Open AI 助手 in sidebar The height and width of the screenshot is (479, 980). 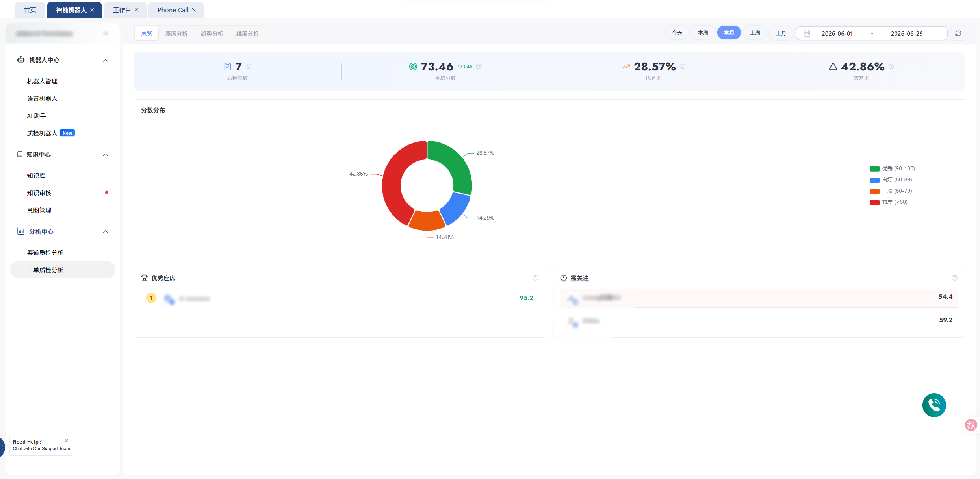(36, 116)
